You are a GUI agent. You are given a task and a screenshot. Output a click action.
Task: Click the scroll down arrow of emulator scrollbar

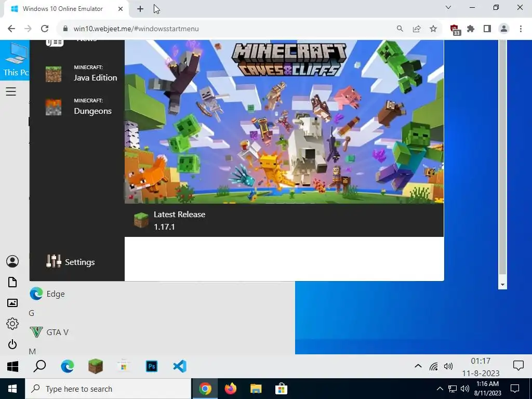tap(502, 285)
